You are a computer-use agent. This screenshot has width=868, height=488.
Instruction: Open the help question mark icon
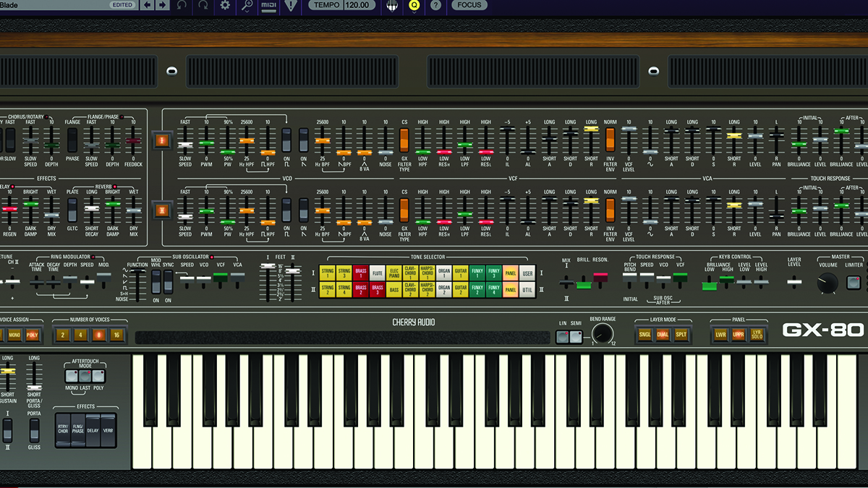(435, 5)
